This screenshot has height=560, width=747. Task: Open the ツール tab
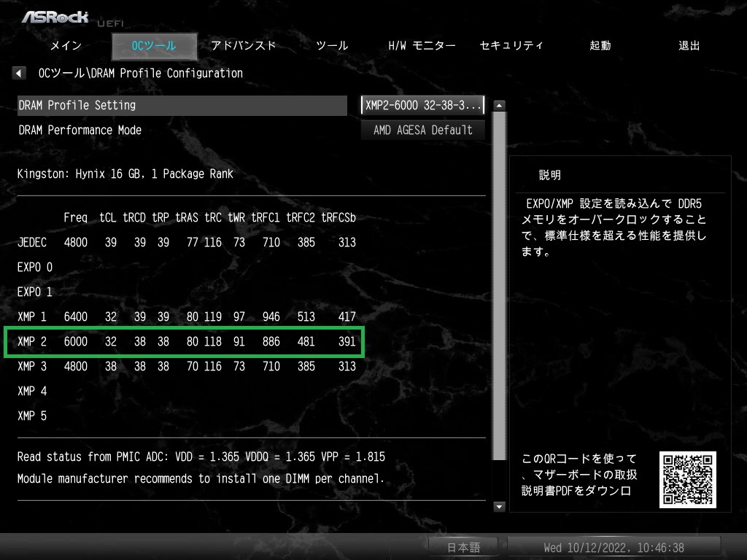coord(332,46)
